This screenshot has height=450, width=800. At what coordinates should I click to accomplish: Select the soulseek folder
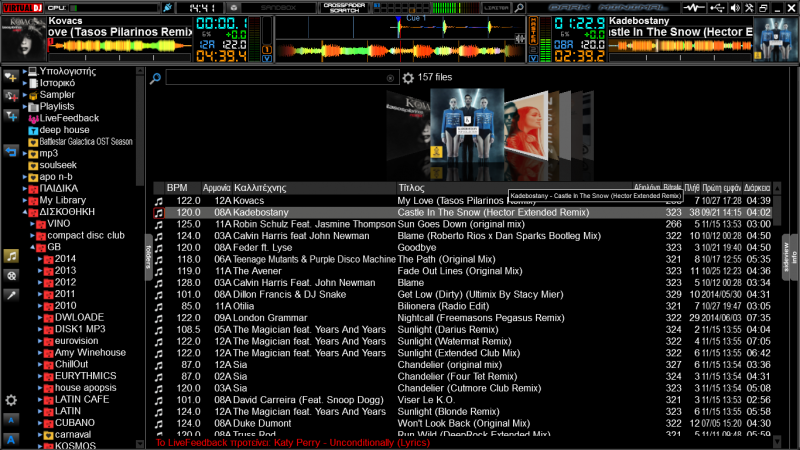tap(58, 165)
